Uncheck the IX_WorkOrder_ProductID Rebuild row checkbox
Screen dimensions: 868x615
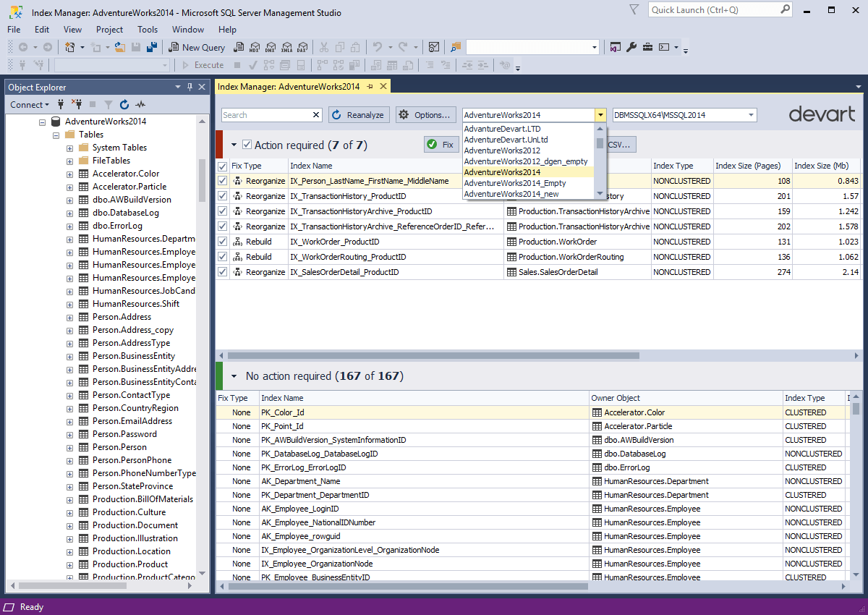coord(221,242)
